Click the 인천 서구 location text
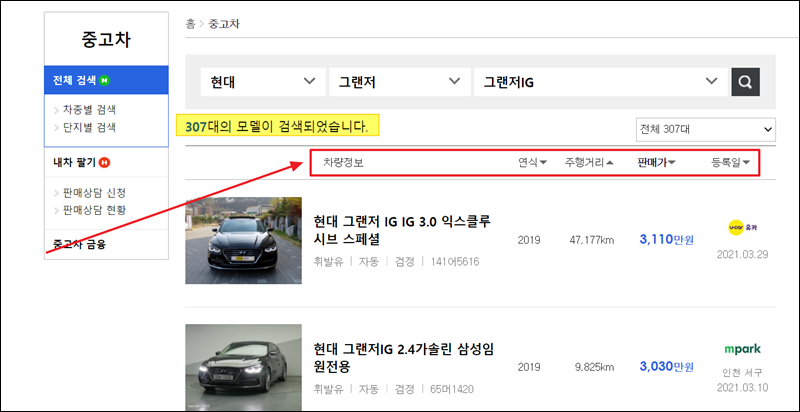This screenshot has height=412, width=800. [x=743, y=372]
